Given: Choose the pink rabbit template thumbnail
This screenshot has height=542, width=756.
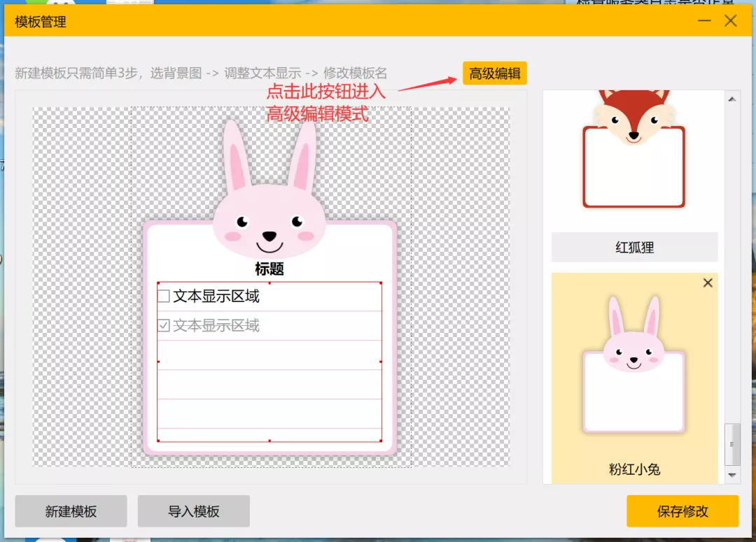Looking at the screenshot, I should 634,364.
